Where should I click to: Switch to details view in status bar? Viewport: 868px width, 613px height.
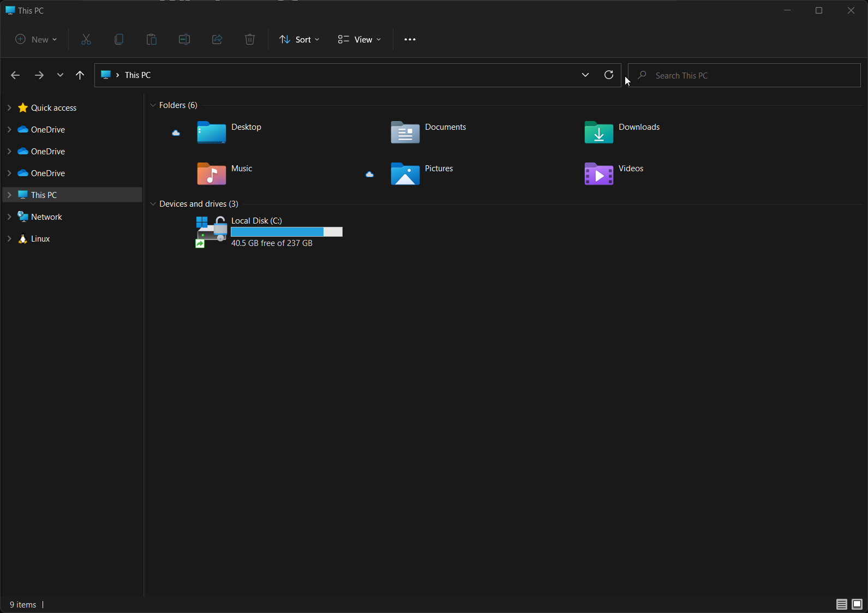[x=842, y=604]
